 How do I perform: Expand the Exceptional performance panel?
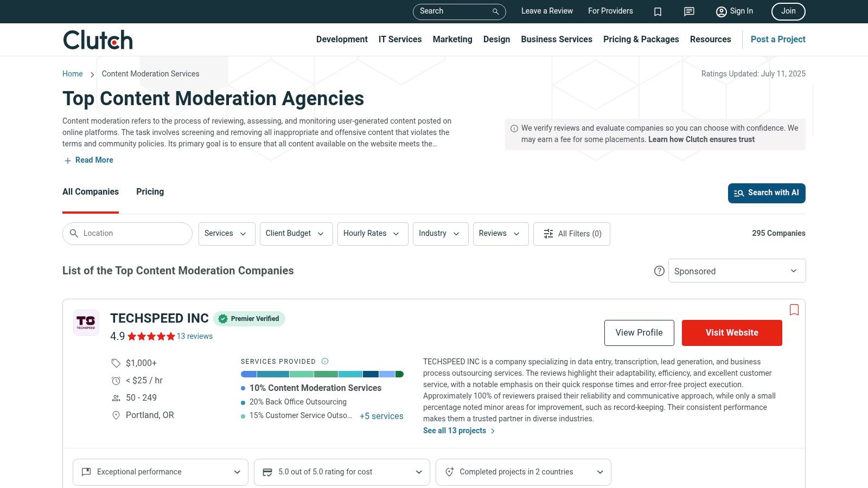pyautogui.click(x=161, y=472)
